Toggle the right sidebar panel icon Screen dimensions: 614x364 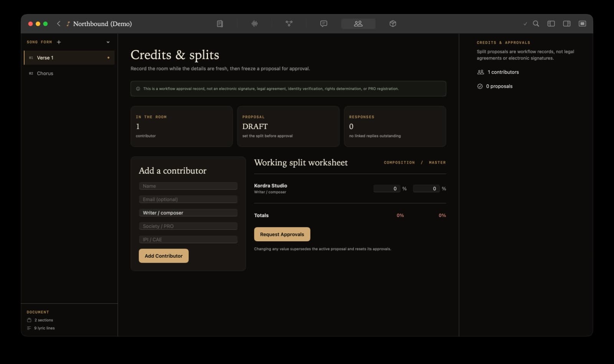coord(567,24)
